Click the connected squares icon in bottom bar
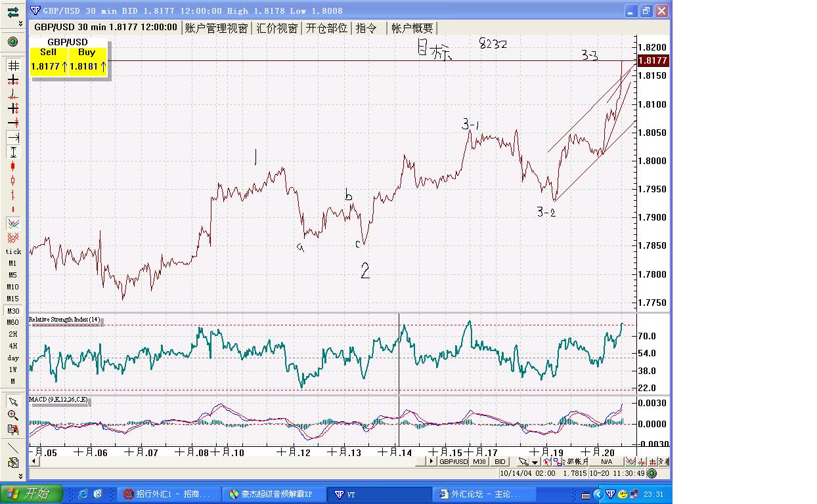The height and width of the screenshot is (504, 817). [557, 461]
